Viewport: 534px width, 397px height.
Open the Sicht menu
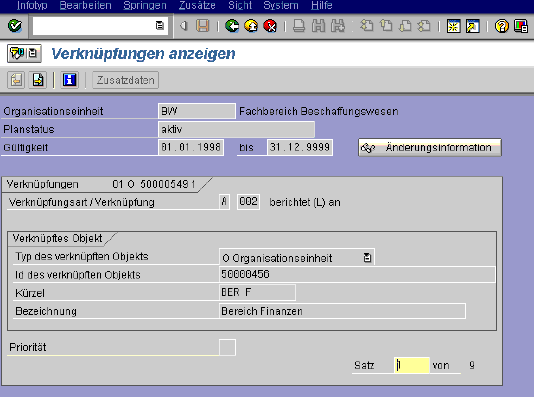coord(240,6)
